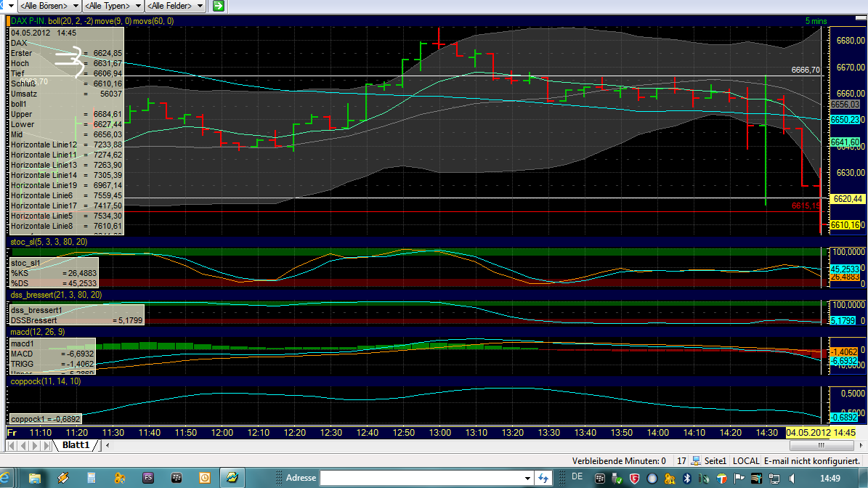This screenshot has width=868, height=488.
Task: Click the Seite1 status bar entry
Action: pos(715,460)
